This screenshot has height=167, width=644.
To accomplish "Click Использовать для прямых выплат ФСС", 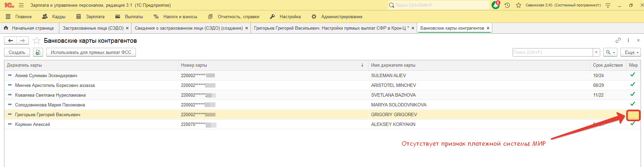I will [91, 52].
